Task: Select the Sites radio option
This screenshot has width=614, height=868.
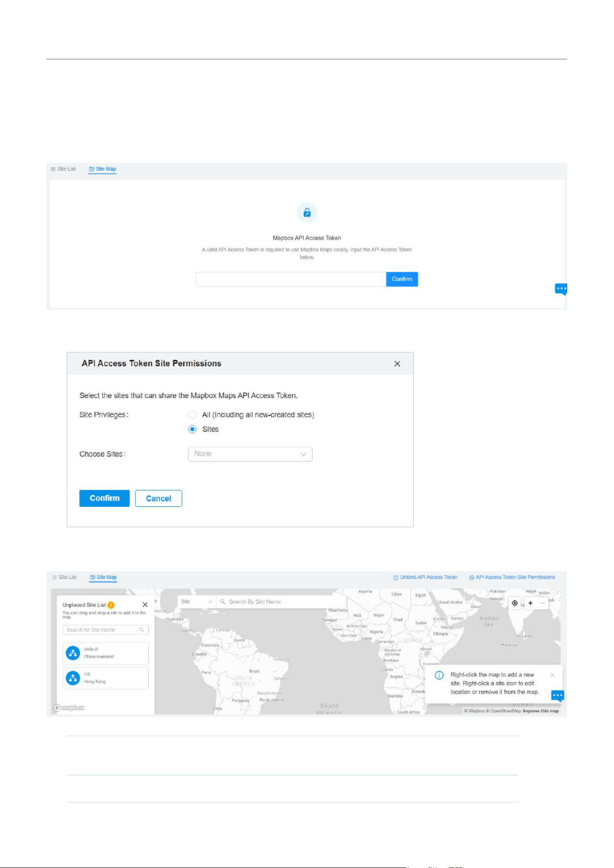Action: 192,429
